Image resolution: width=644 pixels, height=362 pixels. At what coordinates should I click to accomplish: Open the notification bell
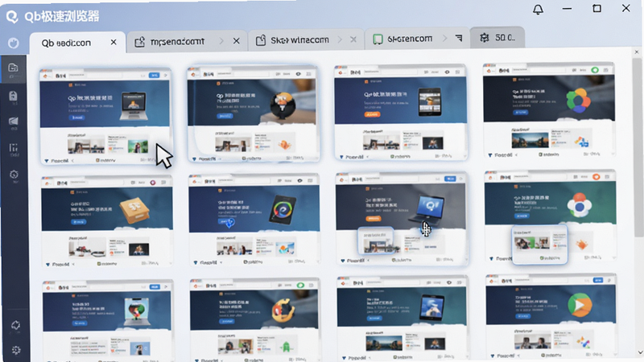point(538,9)
